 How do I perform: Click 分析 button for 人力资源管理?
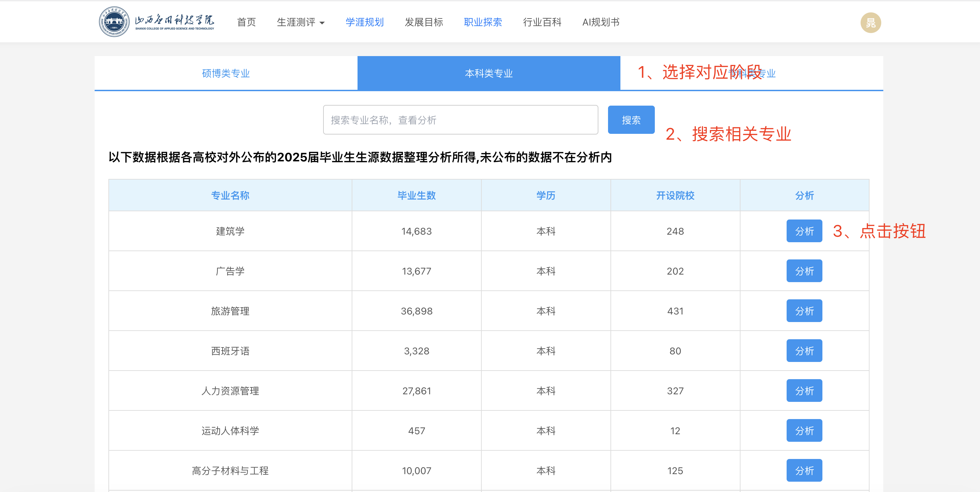click(x=804, y=391)
